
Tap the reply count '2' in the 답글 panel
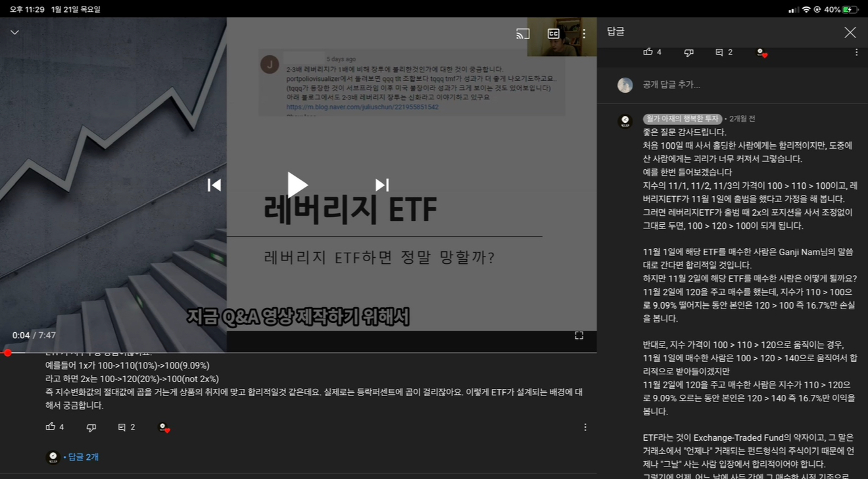(730, 52)
